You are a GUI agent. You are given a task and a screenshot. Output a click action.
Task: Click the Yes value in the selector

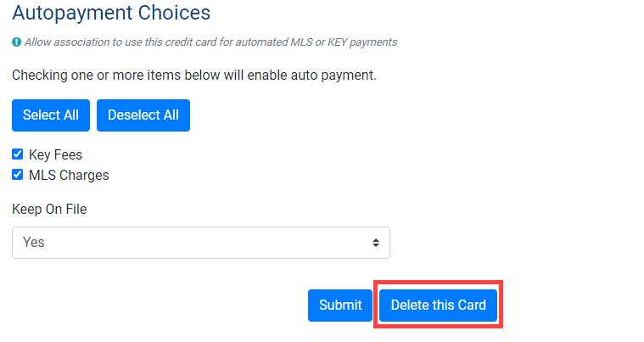point(34,242)
